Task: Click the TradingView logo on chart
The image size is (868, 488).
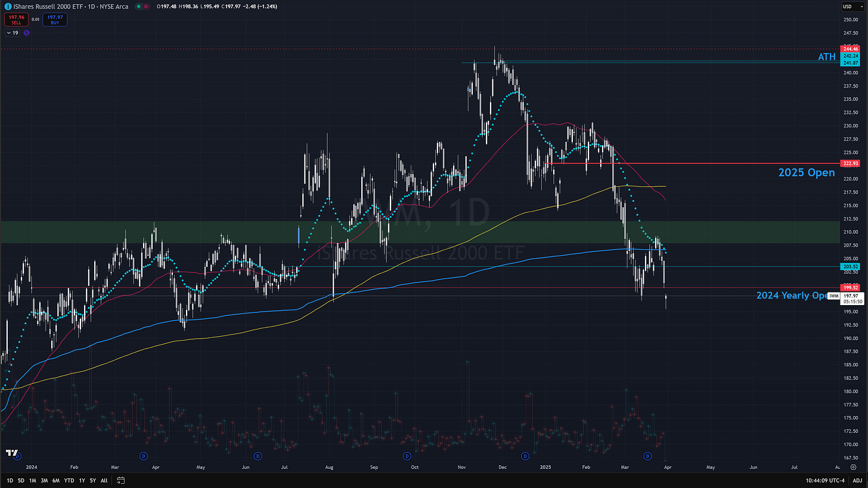Action: (x=13, y=452)
